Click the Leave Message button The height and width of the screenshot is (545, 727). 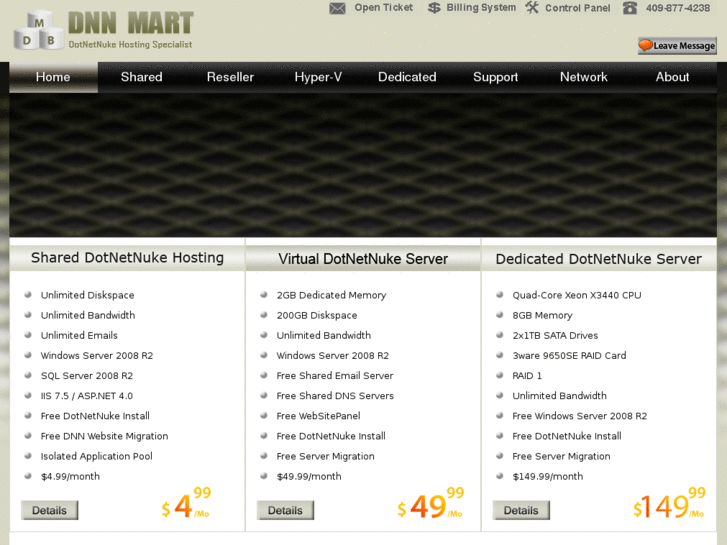(677, 46)
